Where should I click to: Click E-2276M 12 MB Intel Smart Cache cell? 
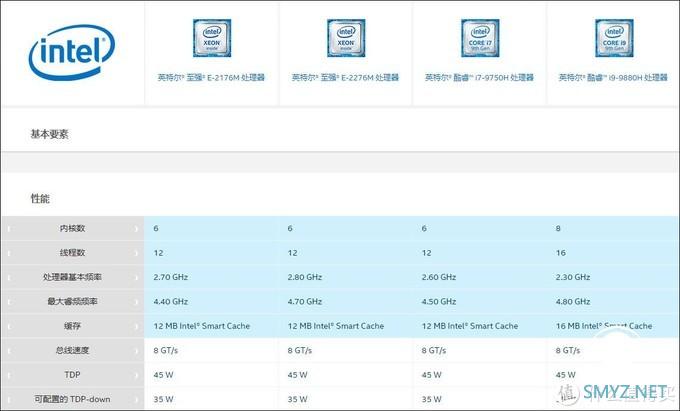point(336,326)
